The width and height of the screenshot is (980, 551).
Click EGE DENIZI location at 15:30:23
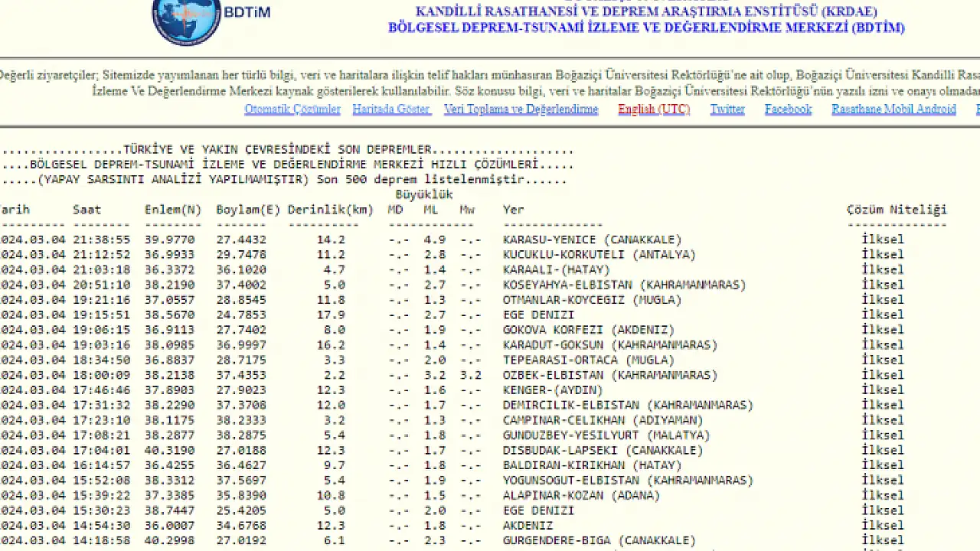point(538,510)
